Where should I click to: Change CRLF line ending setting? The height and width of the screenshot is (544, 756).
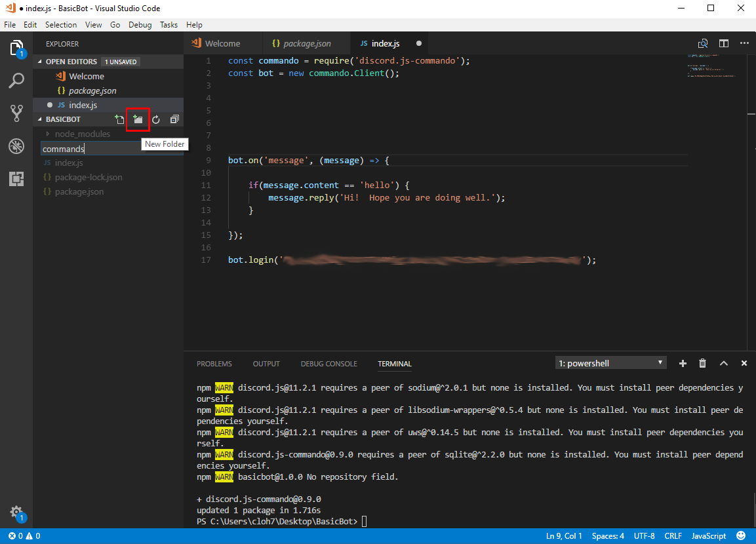click(x=673, y=536)
